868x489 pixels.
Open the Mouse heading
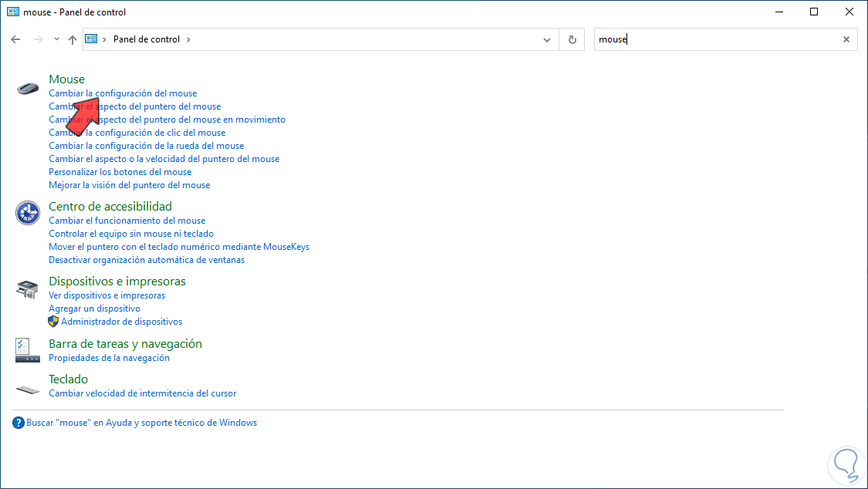click(x=66, y=79)
